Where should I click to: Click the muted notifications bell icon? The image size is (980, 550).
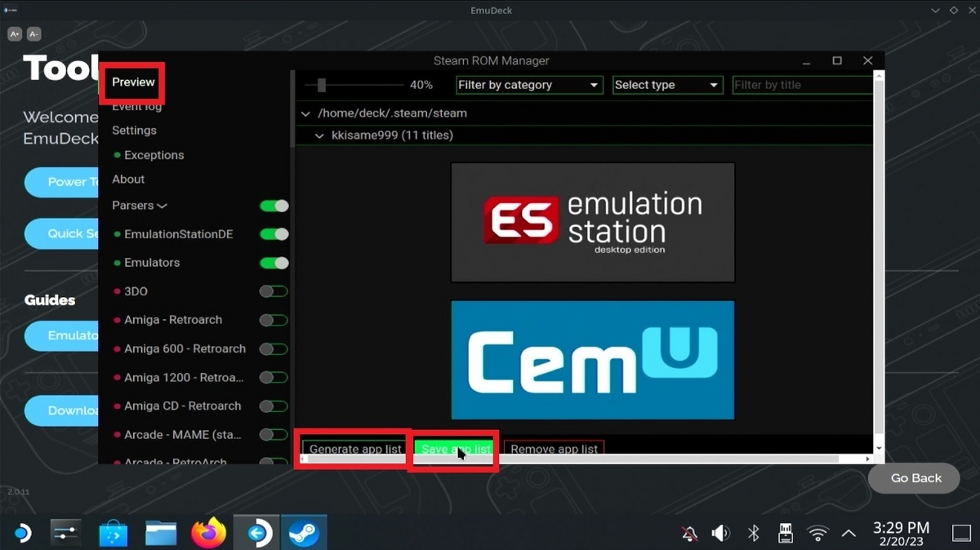pyautogui.click(x=690, y=534)
